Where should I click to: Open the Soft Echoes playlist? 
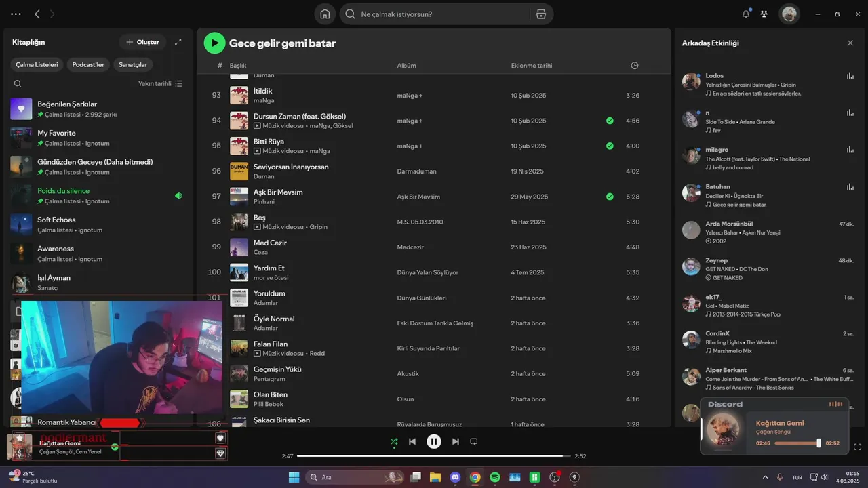coord(97,225)
